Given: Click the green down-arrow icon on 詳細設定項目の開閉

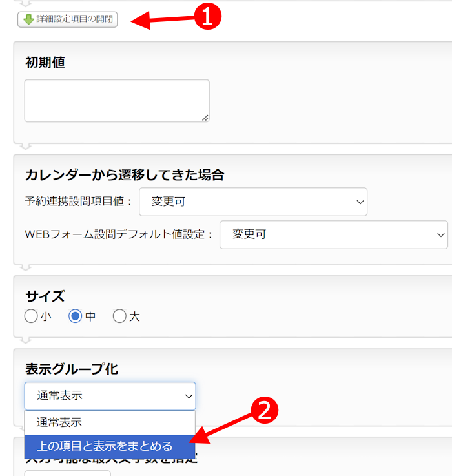Looking at the screenshot, I should pos(28,19).
